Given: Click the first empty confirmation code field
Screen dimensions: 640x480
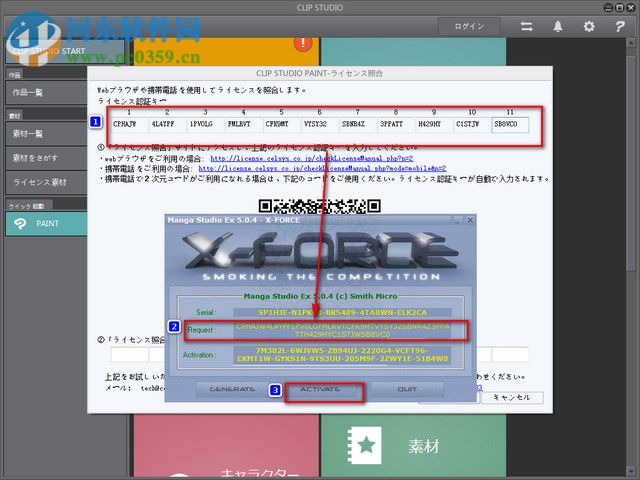Looking at the screenshot, I should (129, 355).
